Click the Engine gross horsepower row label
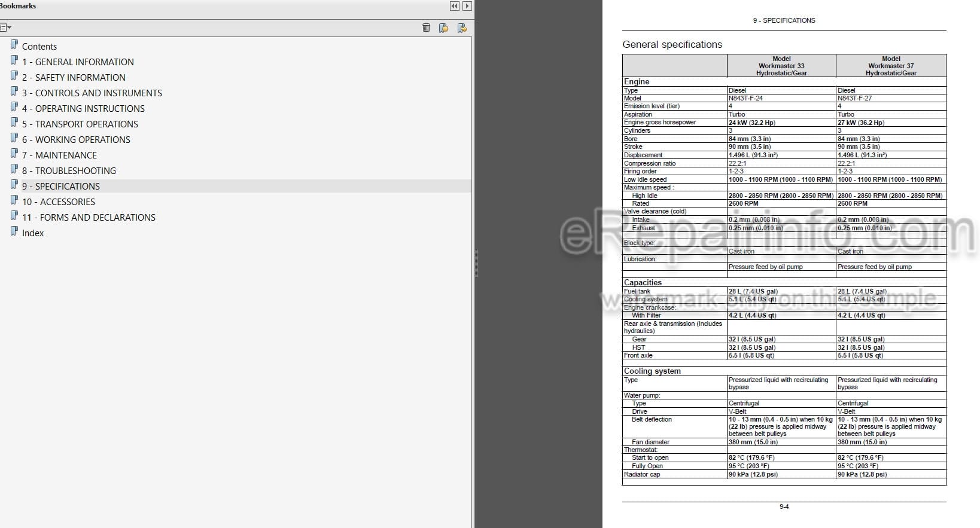This screenshot has height=528, width=980. [660, 122]
